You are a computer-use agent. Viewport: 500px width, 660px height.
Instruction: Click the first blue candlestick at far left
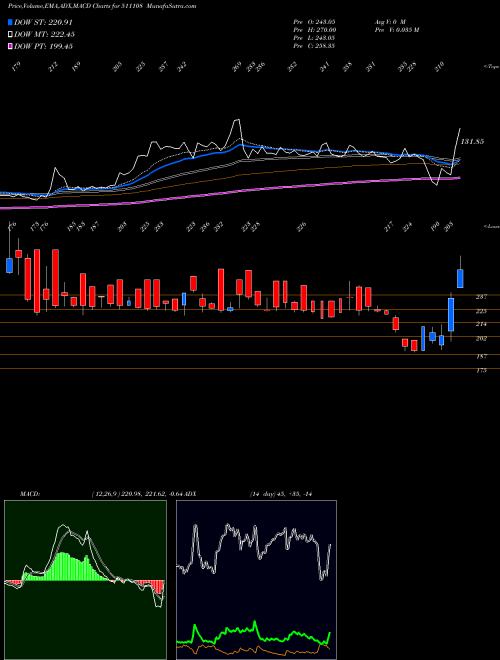[x=9, y=265]
